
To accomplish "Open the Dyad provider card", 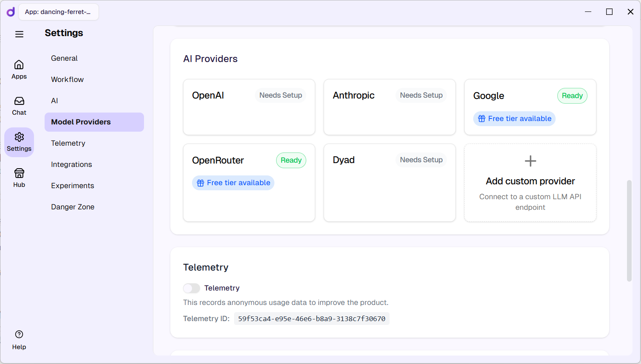I will [390, 183].
